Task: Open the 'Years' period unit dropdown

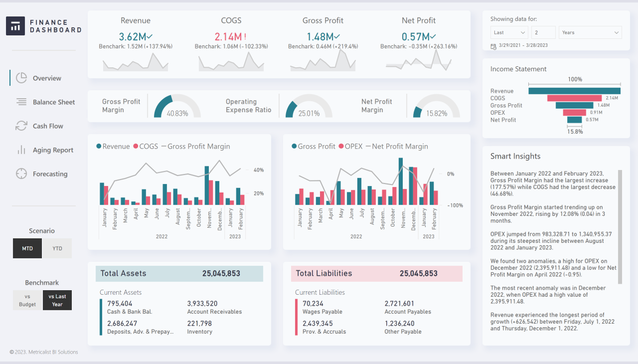Action: click(589, 32)
